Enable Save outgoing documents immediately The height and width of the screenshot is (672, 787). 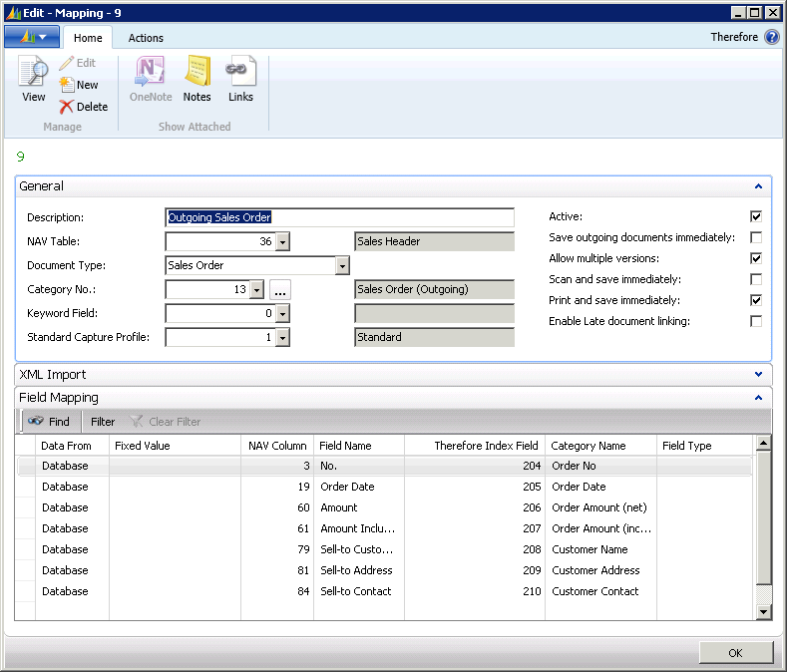[x=756, y=237]
